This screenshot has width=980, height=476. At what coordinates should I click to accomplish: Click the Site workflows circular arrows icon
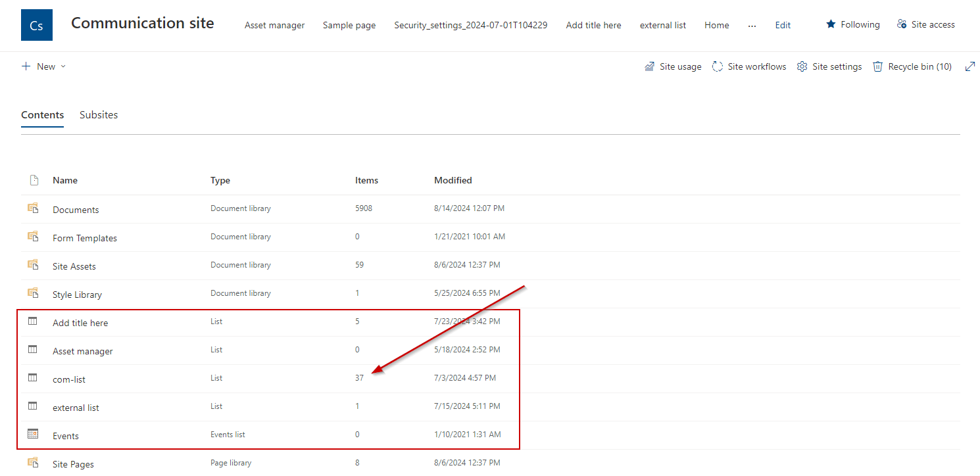pyautogui.click(x=718, y=66)
